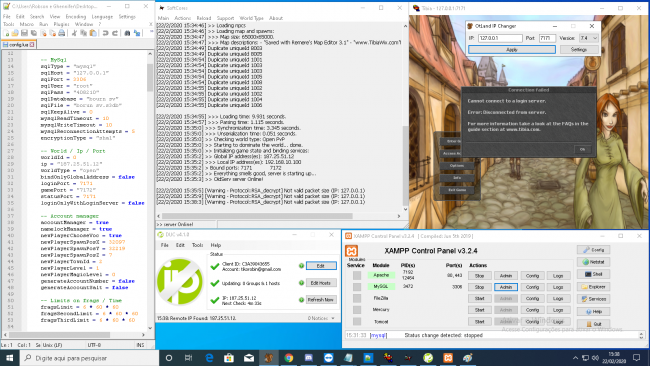The image size is (650, 366).
Task: Click the Port field in IP Changer
Action: click(x=547, y=38)
